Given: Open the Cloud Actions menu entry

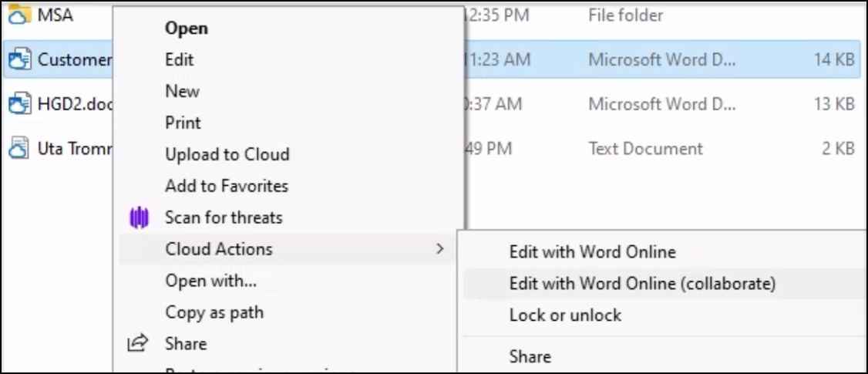Looking at the screenshot, I should 218,249.
